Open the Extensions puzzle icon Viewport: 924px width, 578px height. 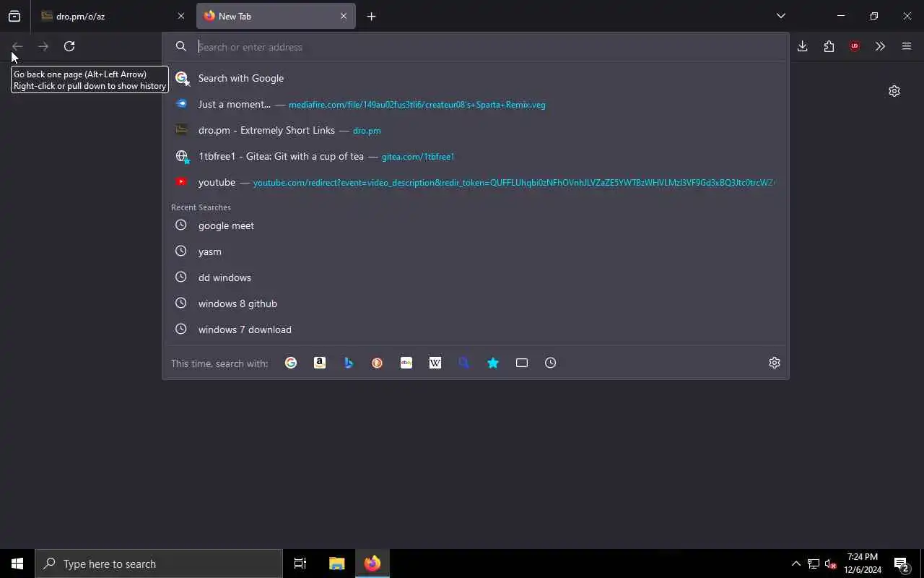point(829,46)
